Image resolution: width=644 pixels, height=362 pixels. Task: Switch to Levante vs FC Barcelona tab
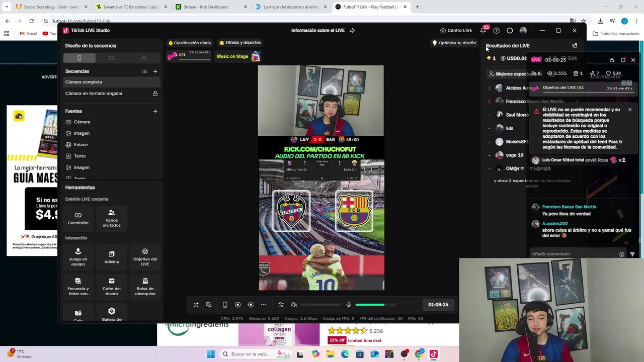[131, 7]
